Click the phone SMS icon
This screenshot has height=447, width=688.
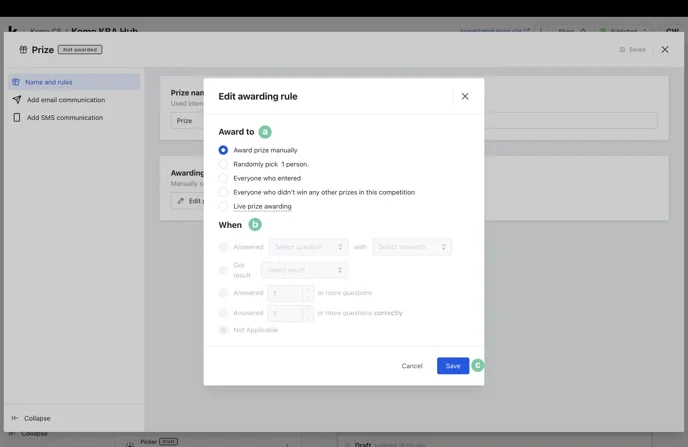click(17, 118)
